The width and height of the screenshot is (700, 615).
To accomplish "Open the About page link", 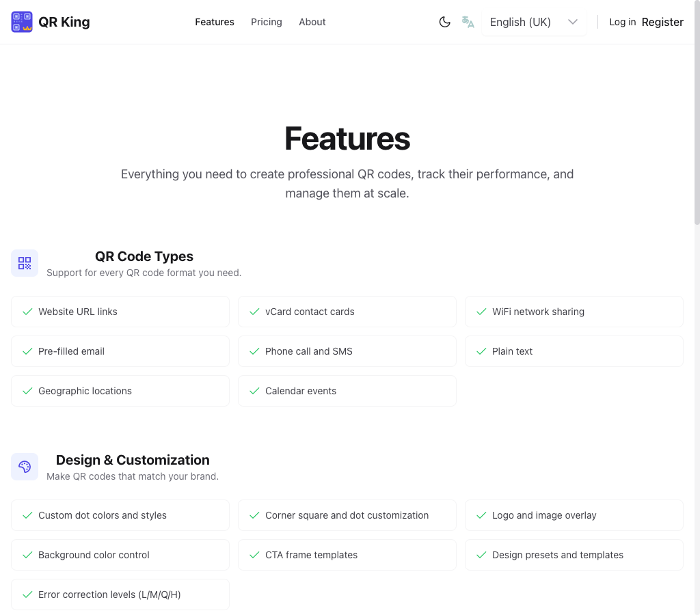I will coord(312,22).
